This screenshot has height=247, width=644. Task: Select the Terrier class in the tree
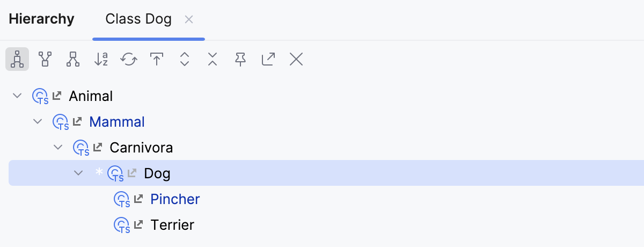pyautogui.click(x=172, y=225)
